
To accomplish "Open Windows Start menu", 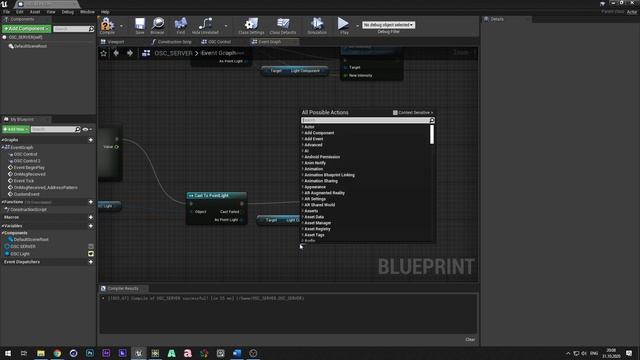I will click(8, 353).
